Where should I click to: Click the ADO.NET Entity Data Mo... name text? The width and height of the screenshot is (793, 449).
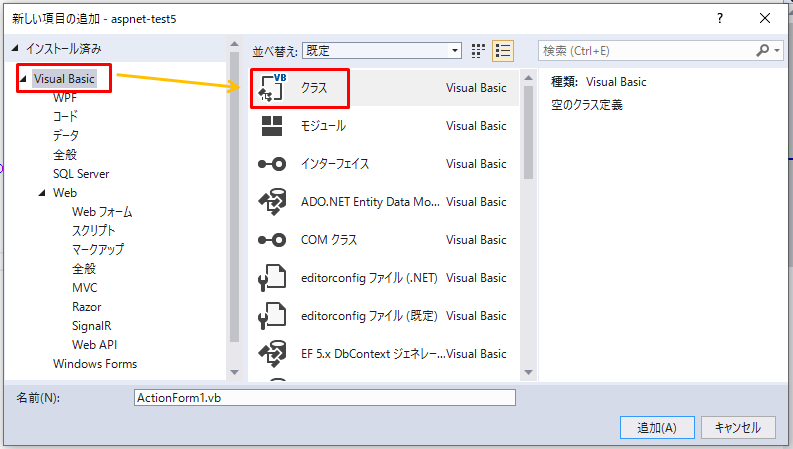coord(370,202)
